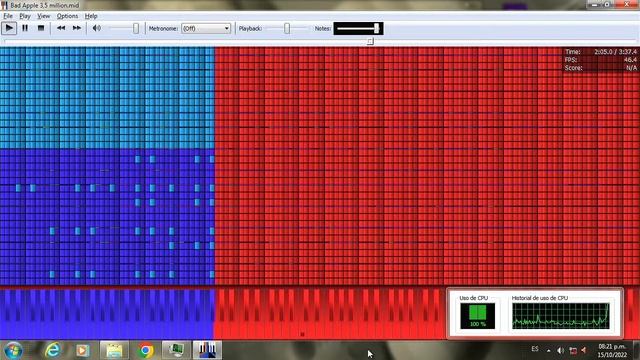This screenshot has height=360, width=640.
Task: Click the network tray icon
Action: (573, 350)
